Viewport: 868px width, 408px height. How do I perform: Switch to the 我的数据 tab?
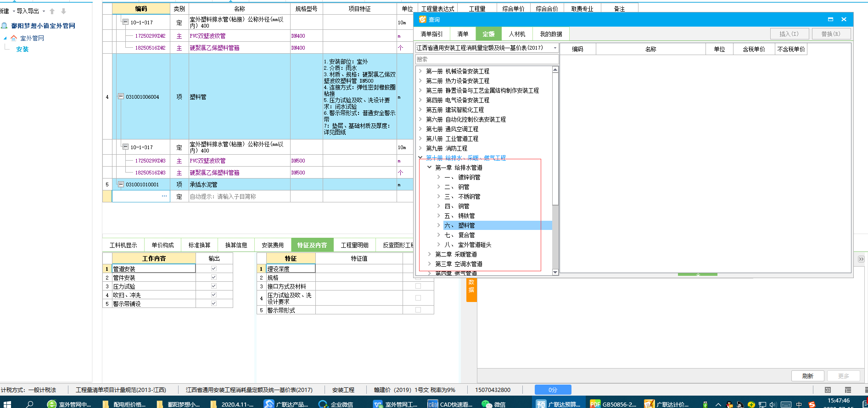point(551,34)
